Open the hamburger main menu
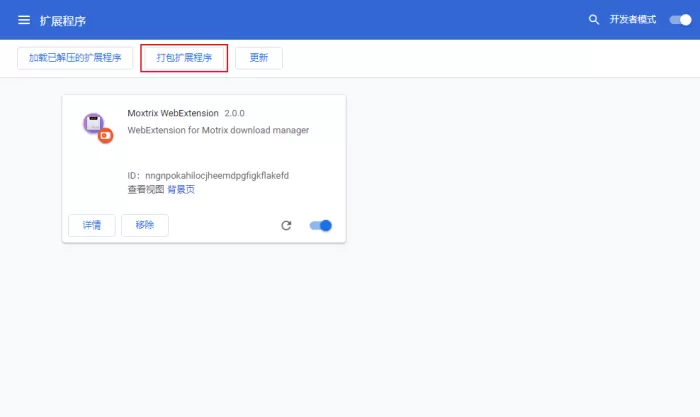Image resolution: width=700 pixels, height=417 pixels. (24, 20)
